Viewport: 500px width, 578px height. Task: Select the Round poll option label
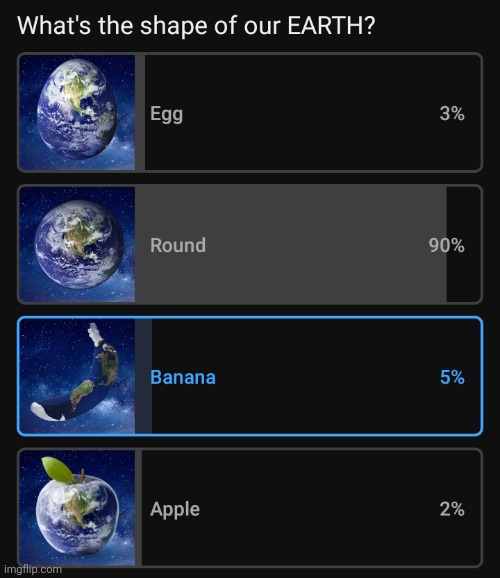tap(178, 245)
